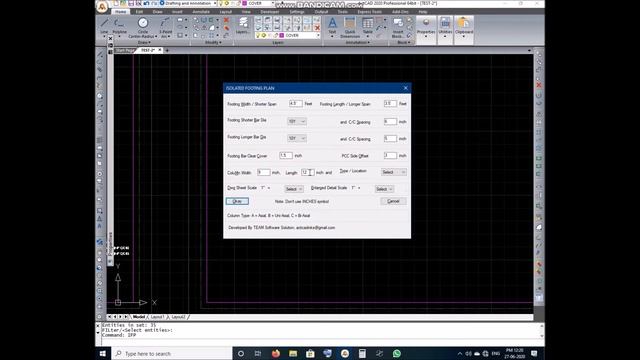Open WhatsApp from the taskbar
Image resolution: width=640 pixels, height=360 pixels.
coord(397,353)
